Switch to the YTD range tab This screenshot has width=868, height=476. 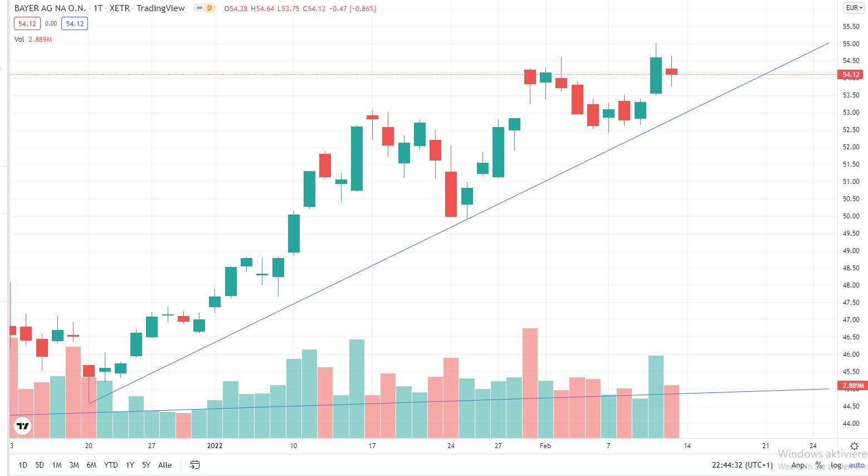110,464
